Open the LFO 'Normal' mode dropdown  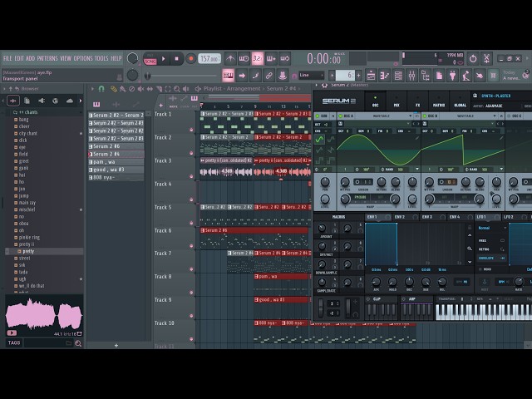tap(491, 228)
